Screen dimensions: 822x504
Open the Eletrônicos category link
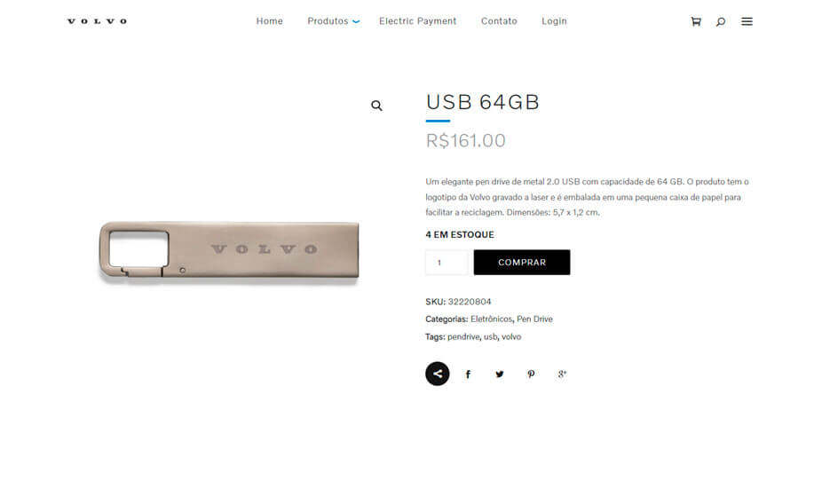pos(491,319)
